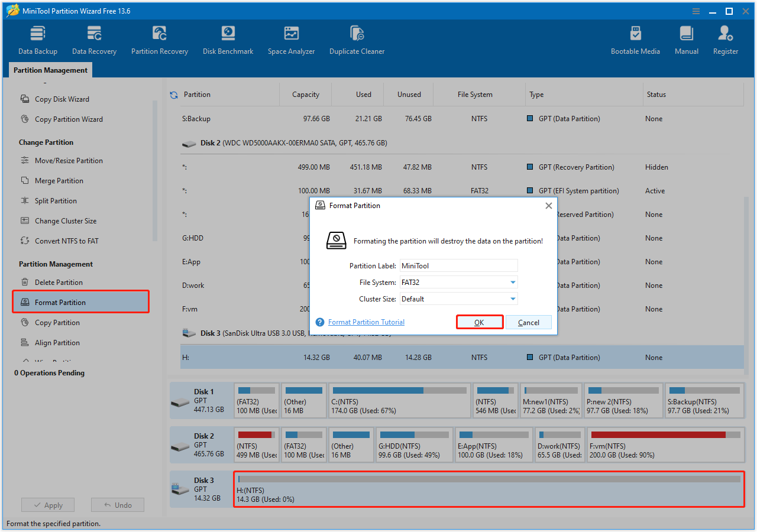757x532 pixels.
Task: Select the F:vm row in list
Action: (x=461, y=309)
